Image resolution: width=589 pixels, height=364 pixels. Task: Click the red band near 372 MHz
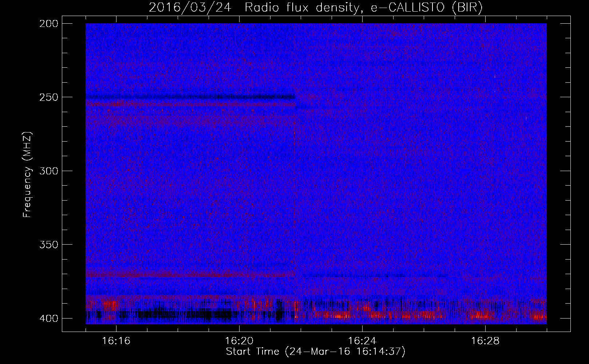tap(190, 274)
